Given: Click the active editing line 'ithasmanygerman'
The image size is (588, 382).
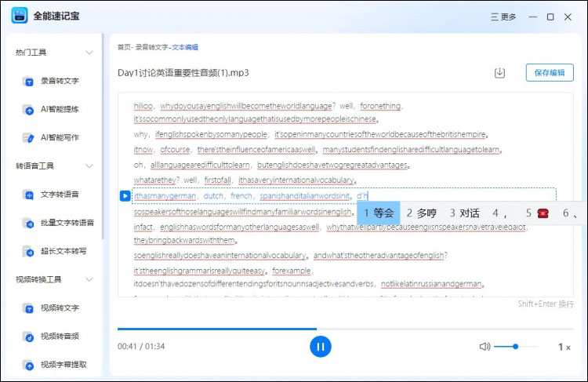Looking at the screenshot, I should coord(344,196).
